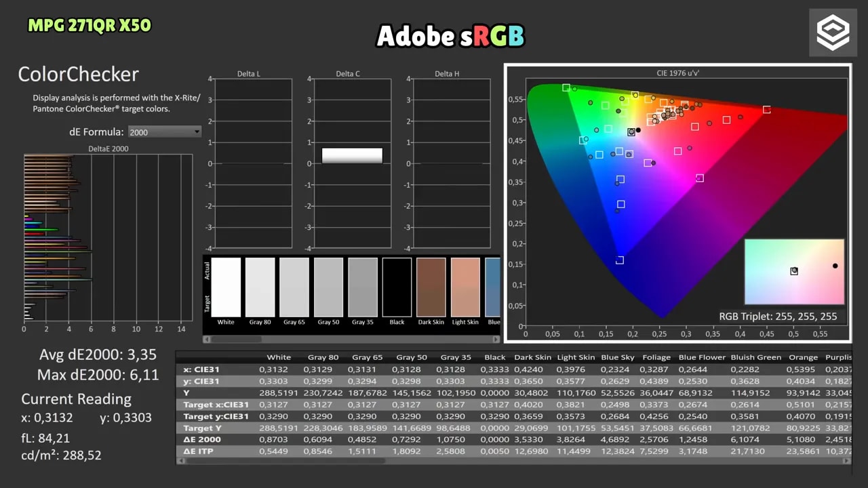Click the 'MPG 271QR X50' title text

(90, 26)
